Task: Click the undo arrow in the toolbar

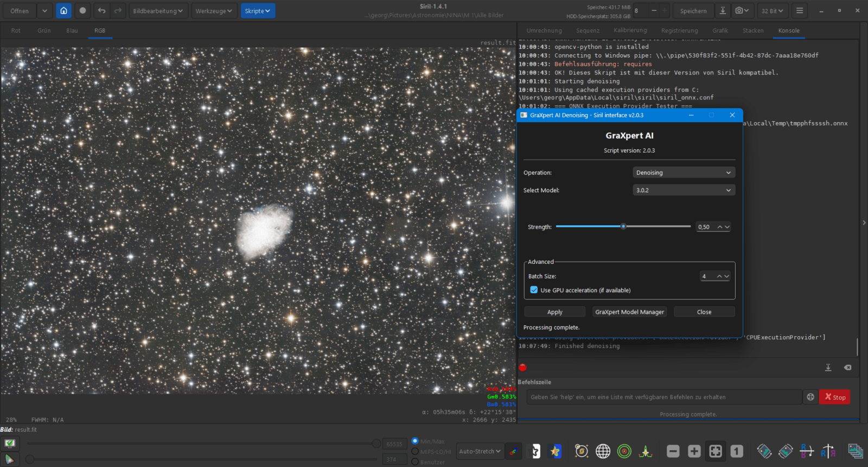Action: 101,11
